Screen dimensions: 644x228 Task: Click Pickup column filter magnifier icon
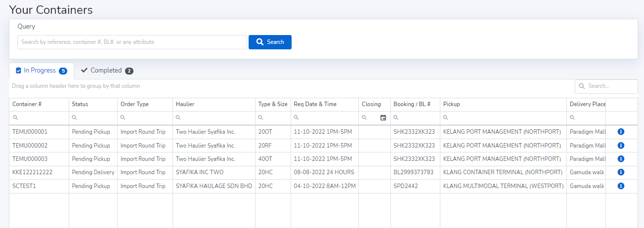click(x=446, y=118)
